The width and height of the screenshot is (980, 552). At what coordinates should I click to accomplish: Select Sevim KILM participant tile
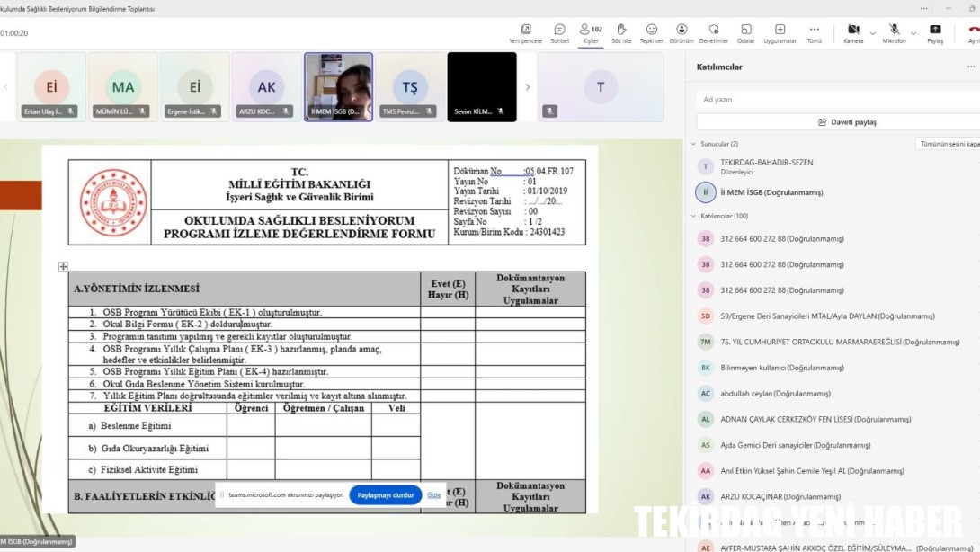click(482, 87)
